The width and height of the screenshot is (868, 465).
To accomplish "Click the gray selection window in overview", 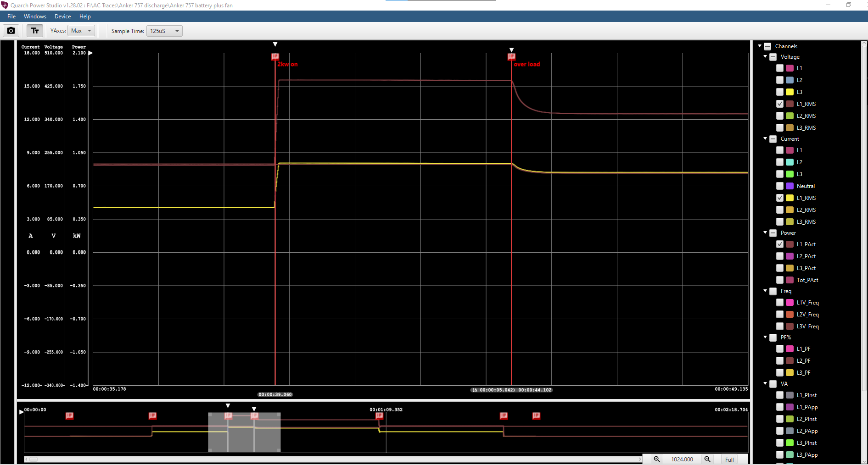I will tap(244, 432).
